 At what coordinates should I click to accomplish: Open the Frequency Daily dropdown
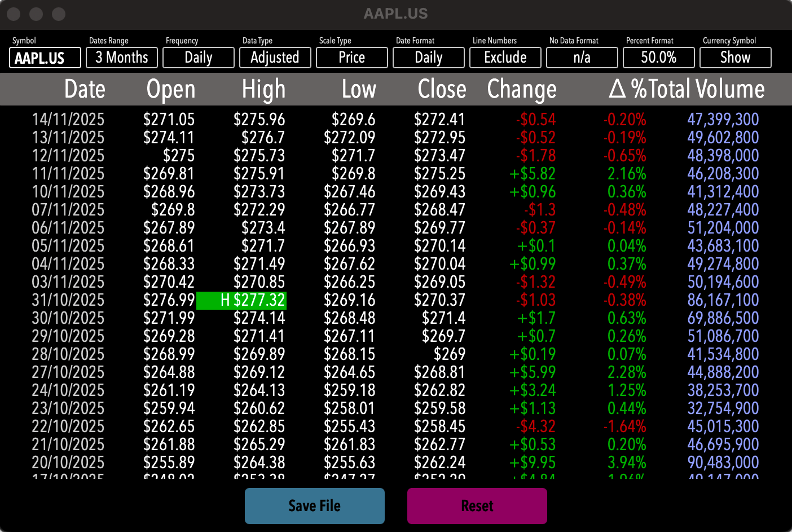pyautogui.click(x=199, y=58)
